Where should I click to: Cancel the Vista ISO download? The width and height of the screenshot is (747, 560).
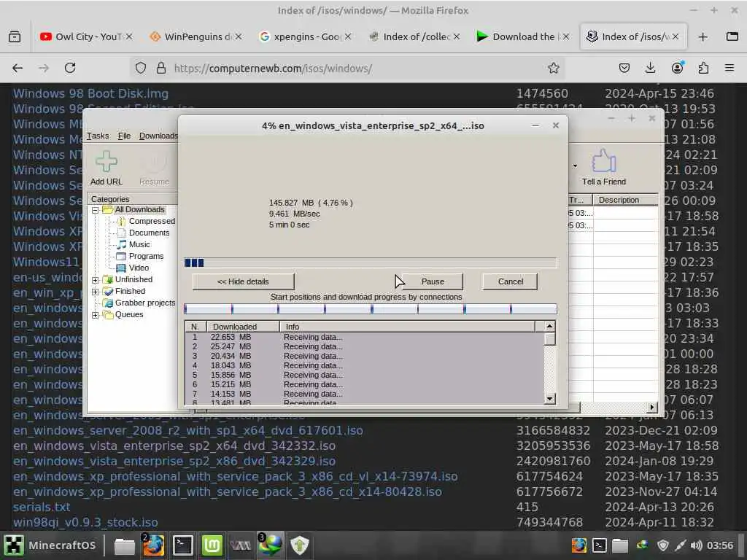511,281
